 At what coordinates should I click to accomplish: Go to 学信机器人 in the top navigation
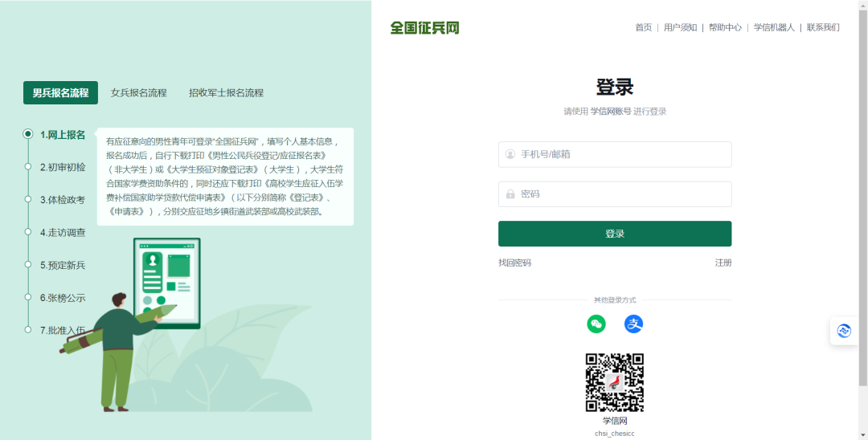pyautogui.click(x=774, y=27)
